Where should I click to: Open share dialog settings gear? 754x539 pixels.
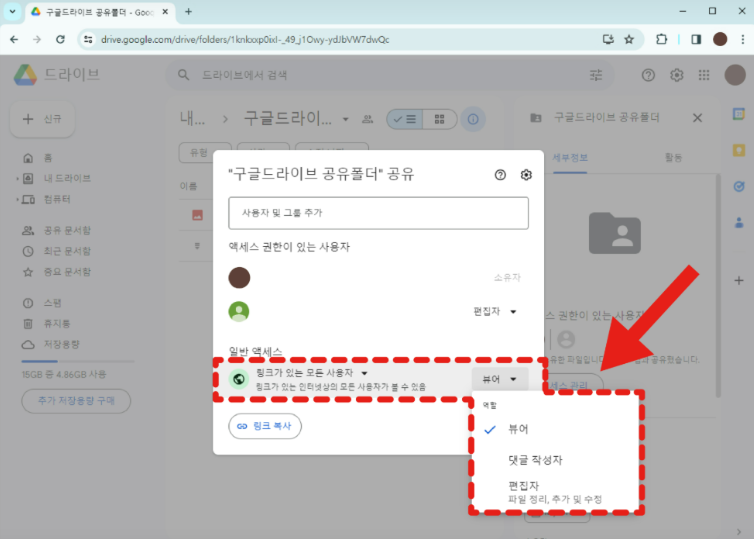tap(526, 175)
